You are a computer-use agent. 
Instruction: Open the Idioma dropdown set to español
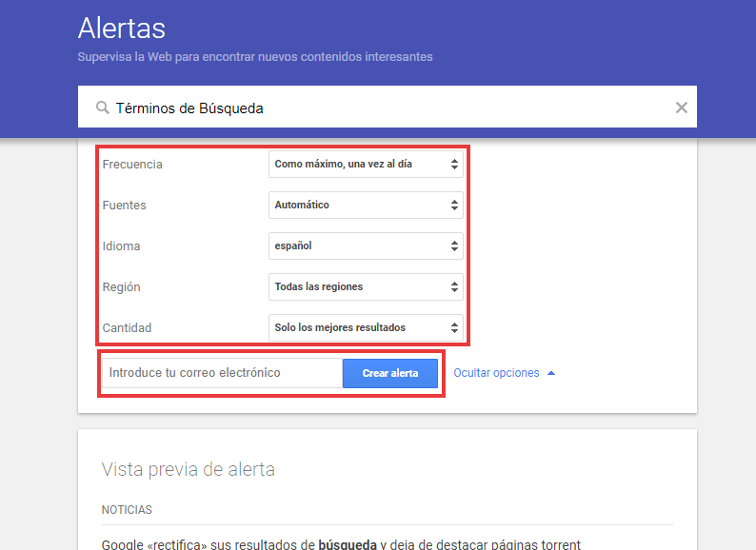coord(366,246)
